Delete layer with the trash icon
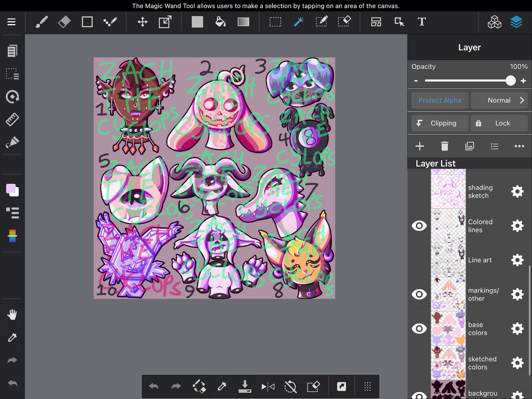The height and width of the screenshot is (399, 532). point(444,146)
